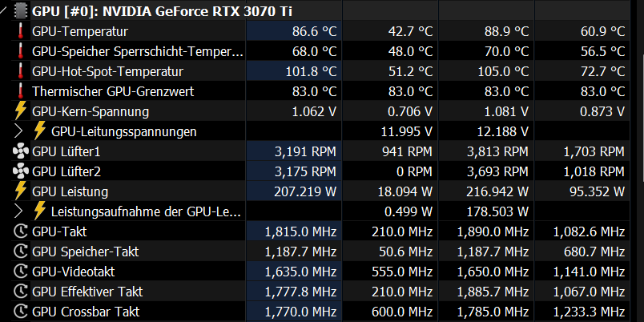Select the GPU [#0]: NVIDIA GeForce RTX 3070 Ti header
Image resolution: width=644 pixels, height=322 pixels.
point(163,11)
